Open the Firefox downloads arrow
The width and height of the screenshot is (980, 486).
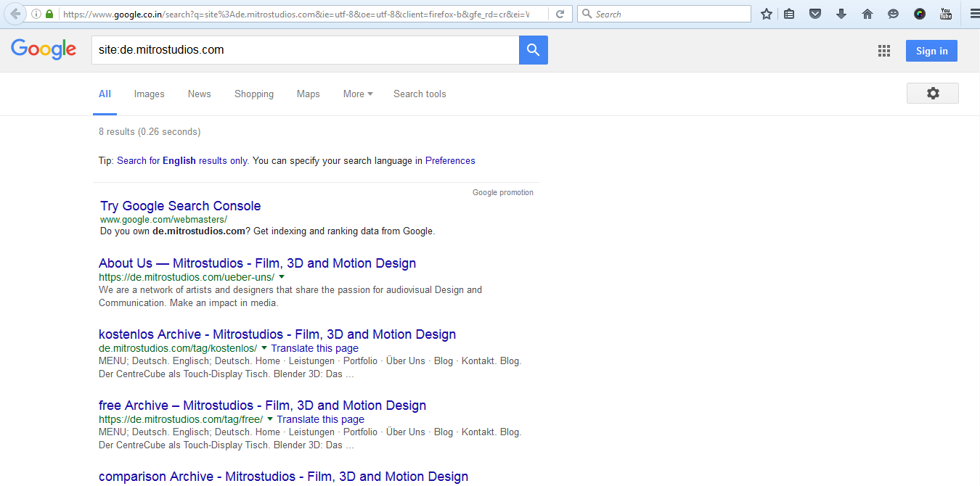(841, 14)
